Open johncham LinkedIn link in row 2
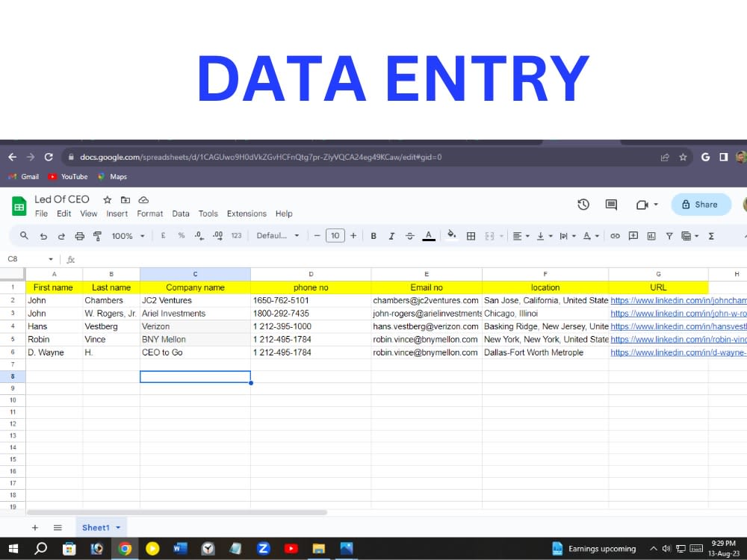747x560 pixels. click(x=678, y=300)
